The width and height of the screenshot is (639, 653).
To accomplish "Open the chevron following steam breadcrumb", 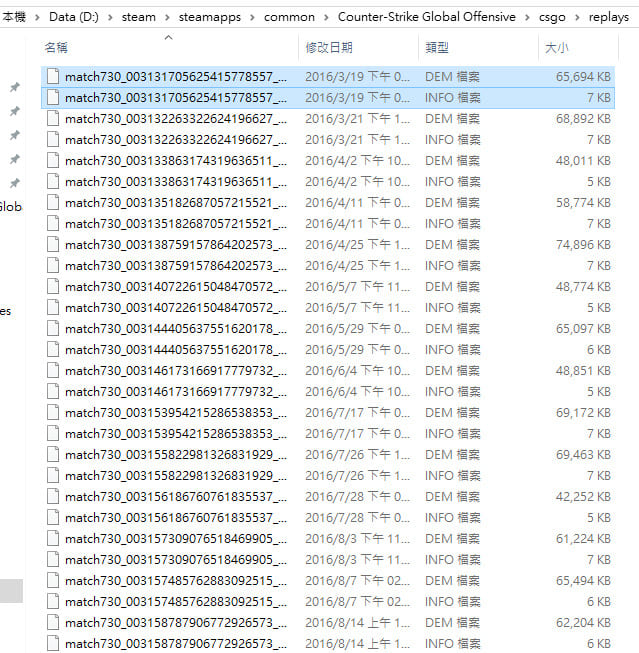I will click(167, 17).
